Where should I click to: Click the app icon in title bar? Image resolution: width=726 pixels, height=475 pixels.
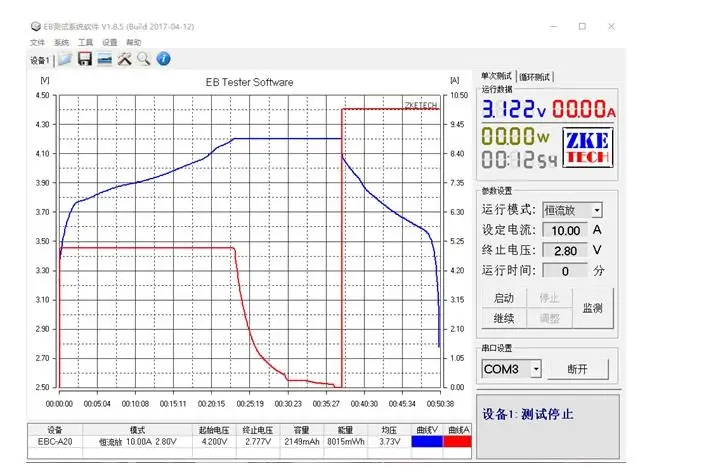[36, 26]
